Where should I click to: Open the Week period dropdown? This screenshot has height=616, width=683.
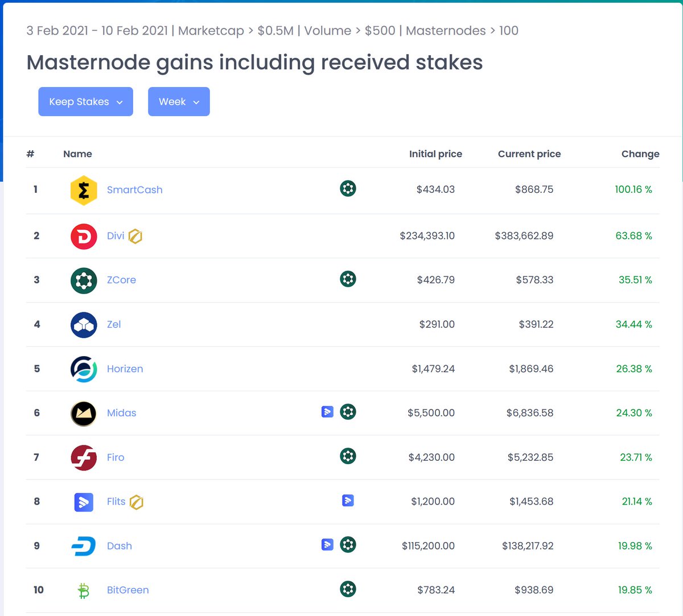point(179,102)
